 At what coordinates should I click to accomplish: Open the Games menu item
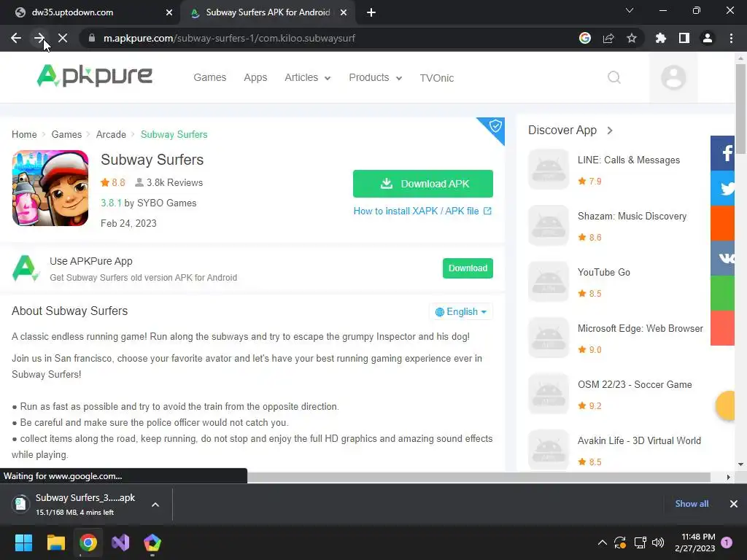[209, 77]
